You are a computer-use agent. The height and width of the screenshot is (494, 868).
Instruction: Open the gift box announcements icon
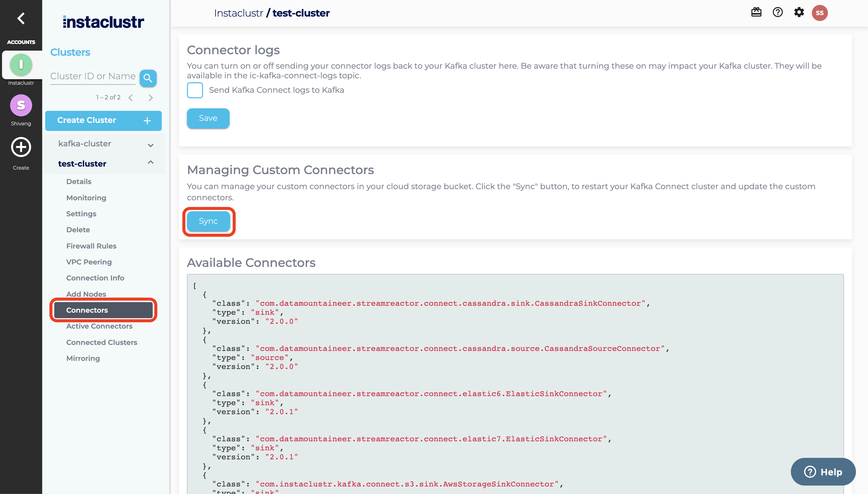point(756,13)
